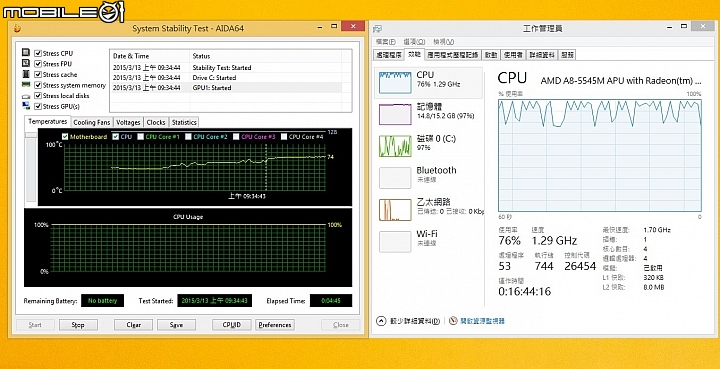This screenshot has height=369, width=720.
Task: Click the AIDA64 temperature graph area
Action: coord(195,167)
